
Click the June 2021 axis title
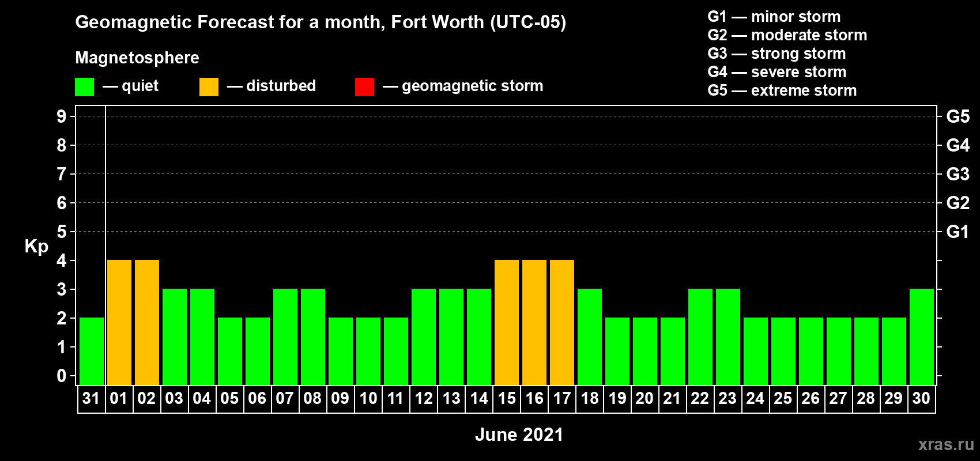tap(519, 434)
